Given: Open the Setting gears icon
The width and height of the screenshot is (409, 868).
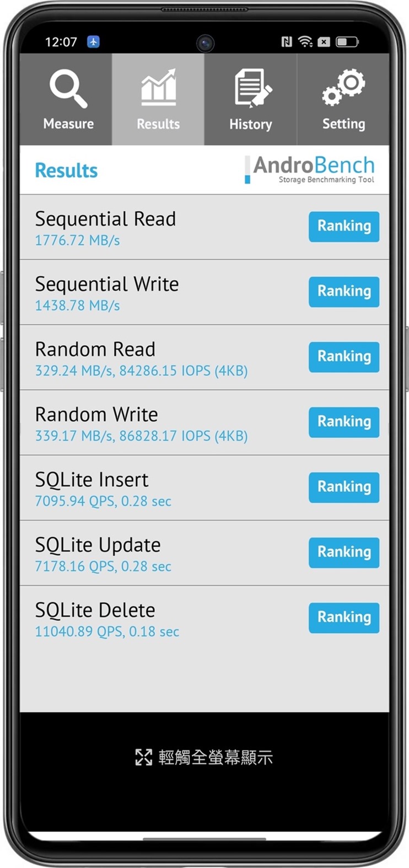Looking at the screenshot, I should click(343, 87).
